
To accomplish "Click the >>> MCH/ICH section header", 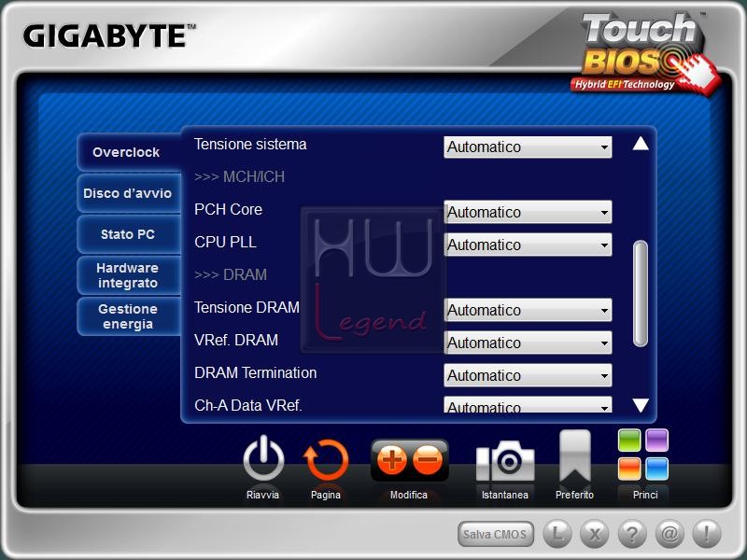I will pyautogui.click(x=240, y=177).
